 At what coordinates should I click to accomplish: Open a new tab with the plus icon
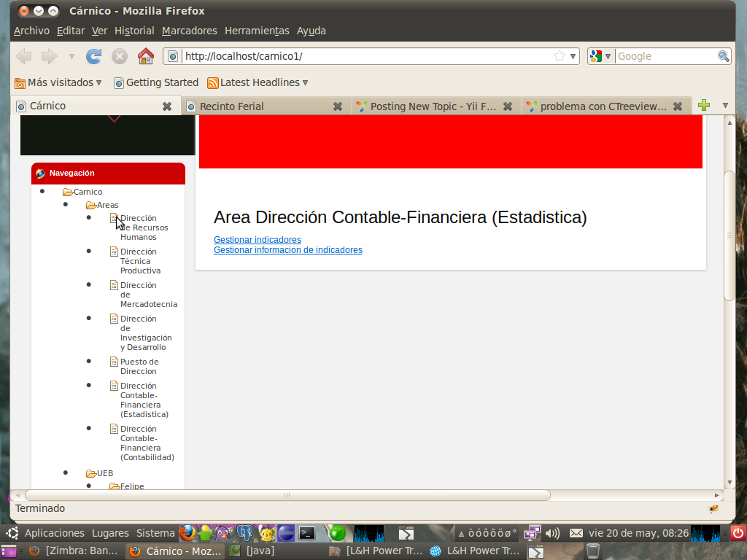(x=703, y=106)
